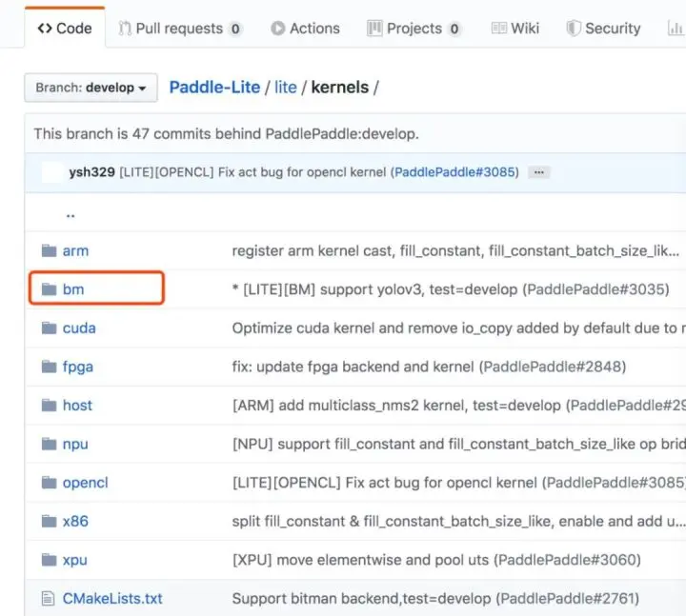Switch to the Pull requests tab
The width and height of the screenshot is (686, 616).
pos(180,29)
